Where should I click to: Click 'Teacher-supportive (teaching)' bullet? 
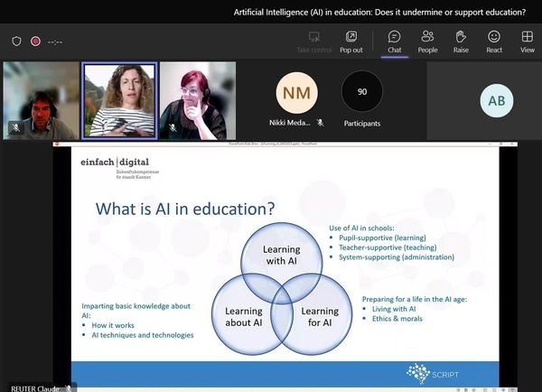pyautogui.click(x=388, y=247)
